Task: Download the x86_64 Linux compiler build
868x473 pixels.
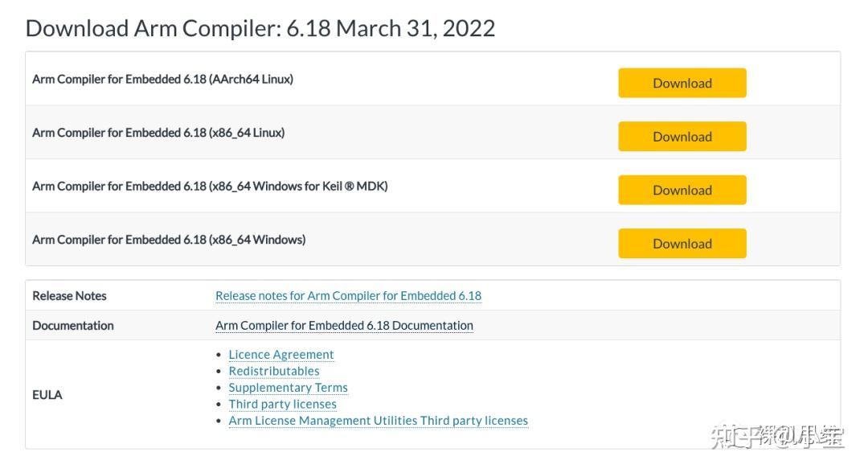Action: (x=682, y=137)
